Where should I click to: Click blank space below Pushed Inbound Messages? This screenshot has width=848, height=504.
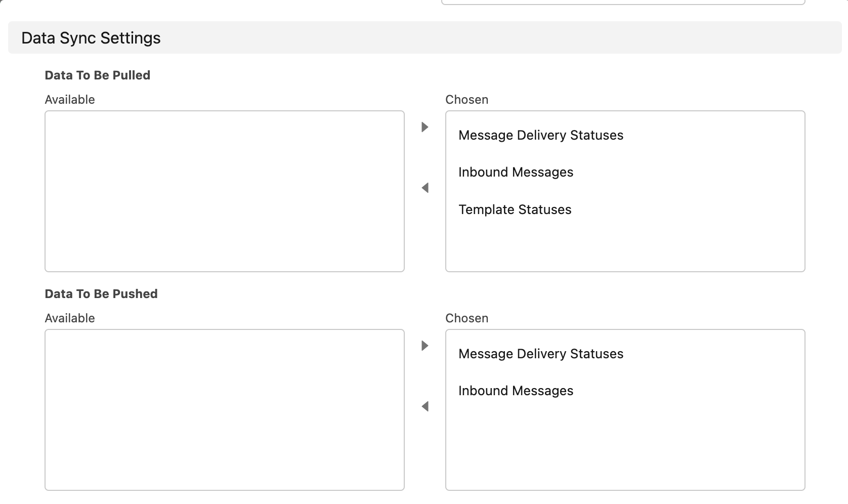pyautogui.click(x=625, y=445)
